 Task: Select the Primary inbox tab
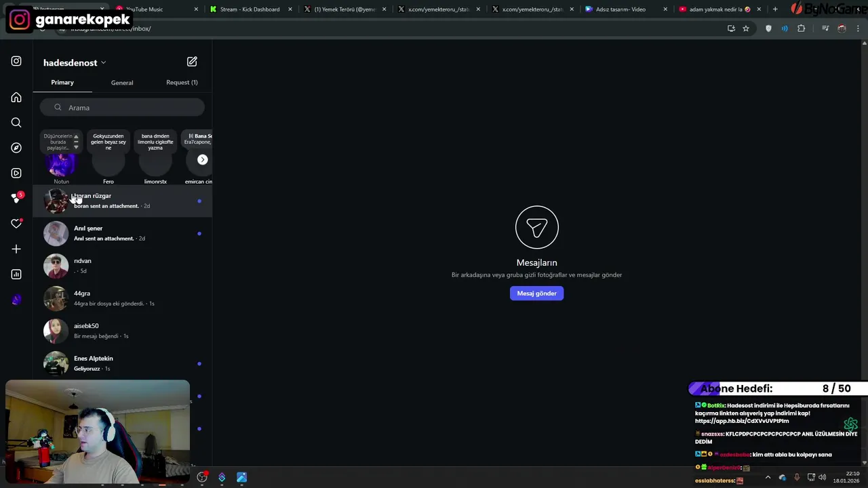click(x=62, y=82)
